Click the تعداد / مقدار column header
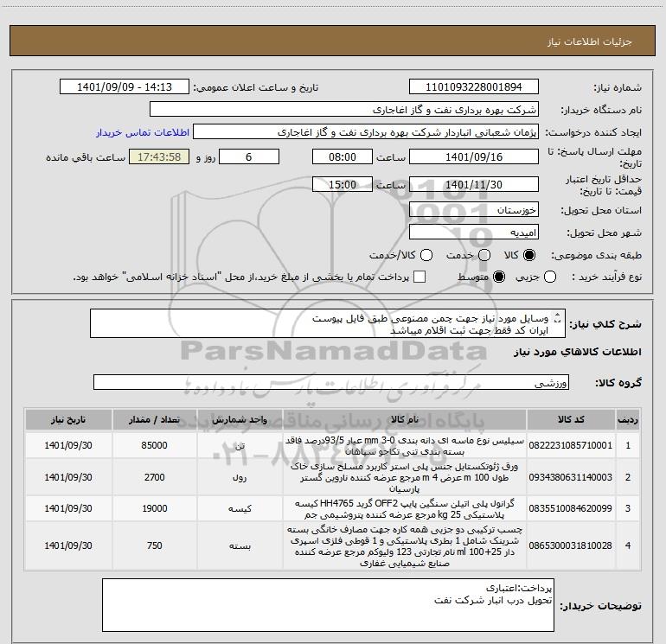 click(x=154, y=419)
